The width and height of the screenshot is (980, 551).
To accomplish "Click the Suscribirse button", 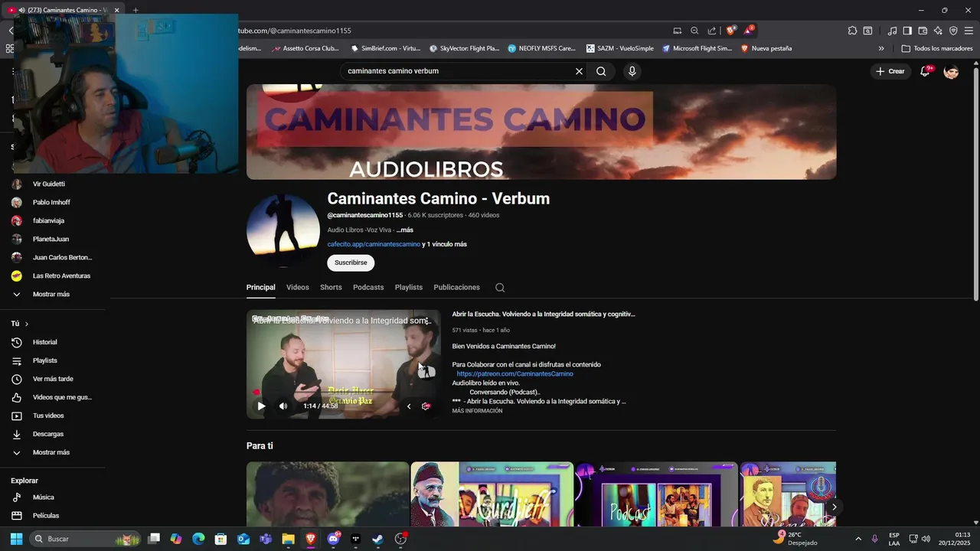I will tap(351, 262).
